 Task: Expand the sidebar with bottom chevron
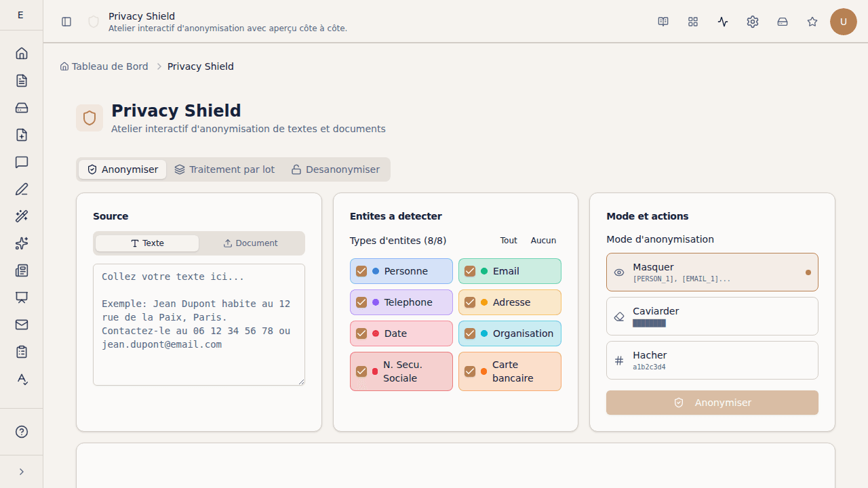pyautogui.click(x=22, y=472)
